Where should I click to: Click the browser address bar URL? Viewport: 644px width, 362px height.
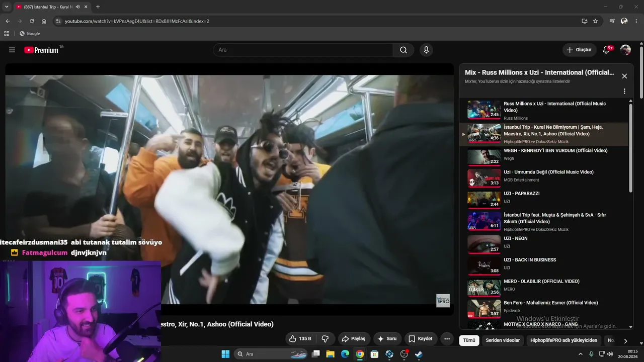pos(137,21)
